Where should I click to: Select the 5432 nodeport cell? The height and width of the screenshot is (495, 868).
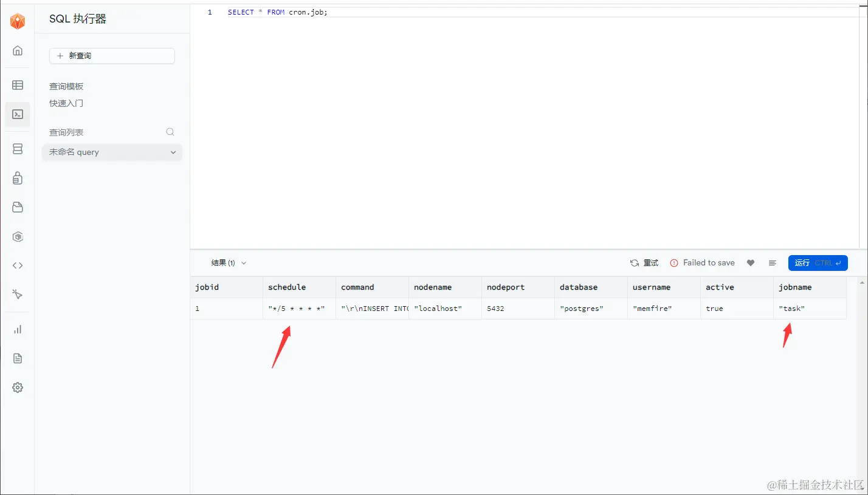click(x=518, y=309)
